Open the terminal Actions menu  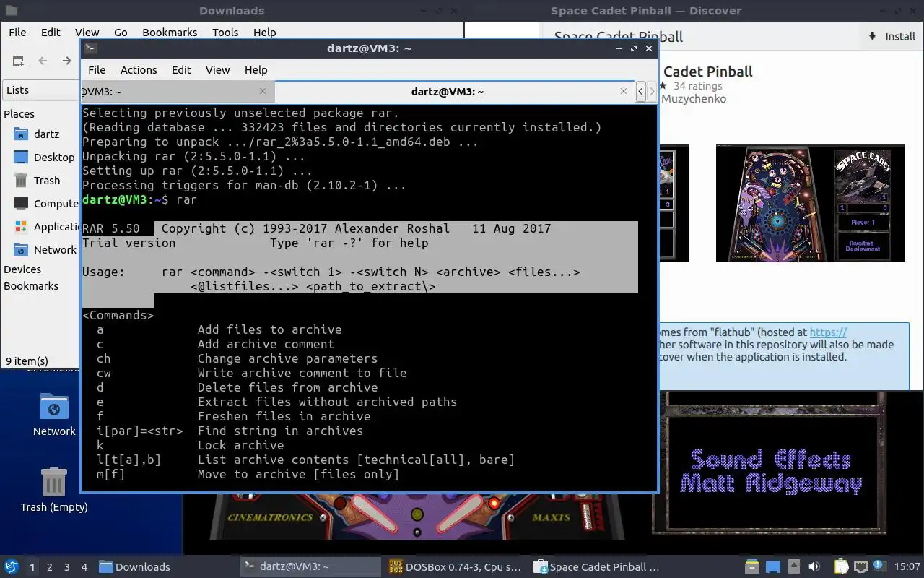pos(139,70)
